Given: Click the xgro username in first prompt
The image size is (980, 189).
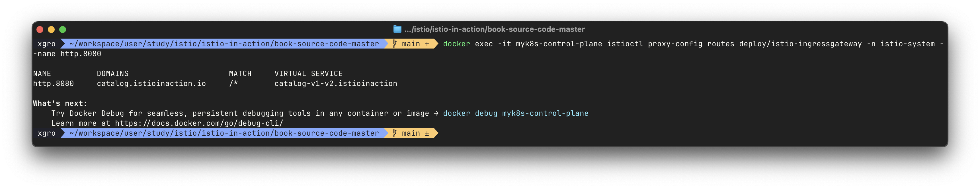Looking at the screenshot, I should tap(46, 44).
